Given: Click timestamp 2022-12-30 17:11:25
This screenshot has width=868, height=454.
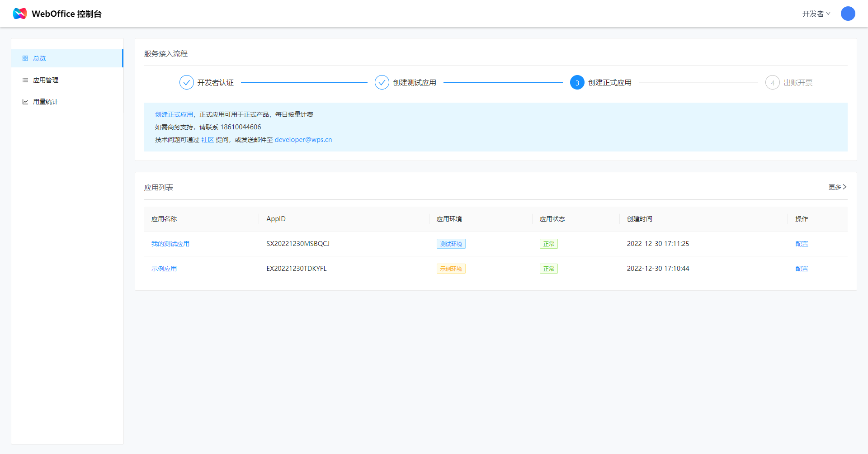Looking at the screenshot, I should coord(658,244).
